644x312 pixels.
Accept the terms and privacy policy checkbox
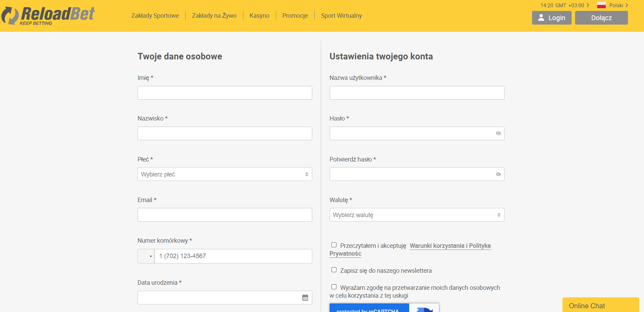(334, 245)
